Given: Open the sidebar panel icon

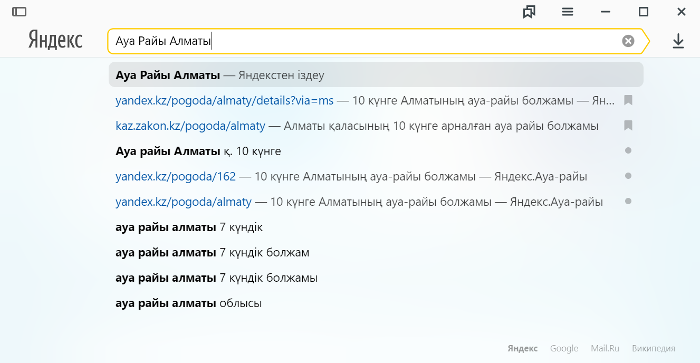Looking at the screenshot, I should coord(19,12).
